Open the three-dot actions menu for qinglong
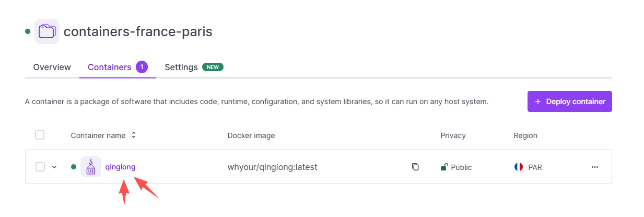Image resolution: width=644 pixels, height=217 pixels. point(594,167)
